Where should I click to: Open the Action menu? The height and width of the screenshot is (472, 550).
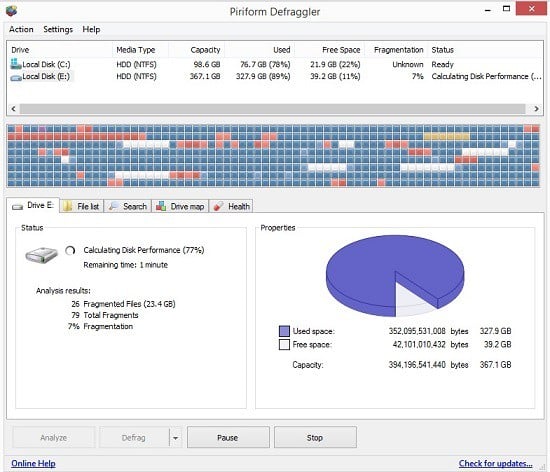[x=21, y=29]
